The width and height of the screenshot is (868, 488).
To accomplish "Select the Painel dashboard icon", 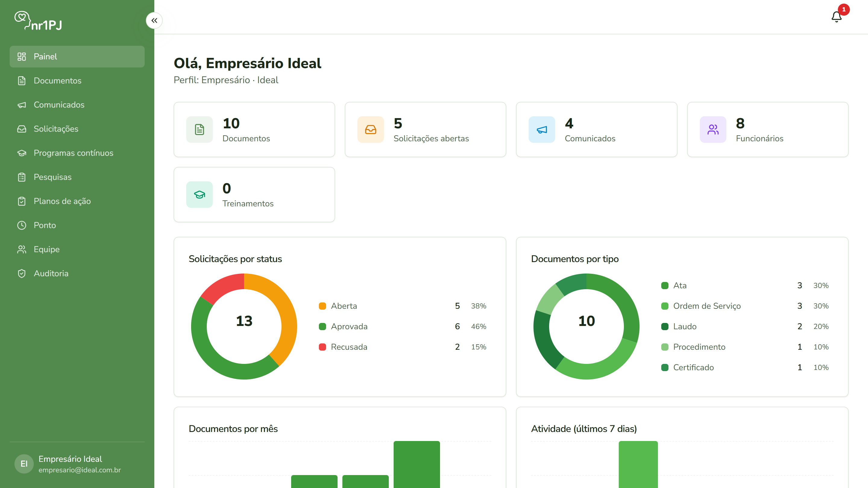I will [x=22, y=57].
